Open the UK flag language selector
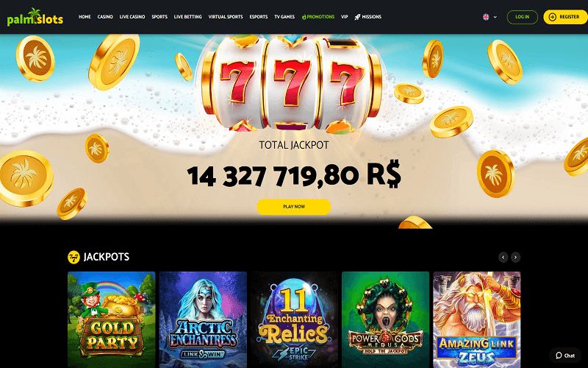588x368 pixels. [x=486, y=17]
